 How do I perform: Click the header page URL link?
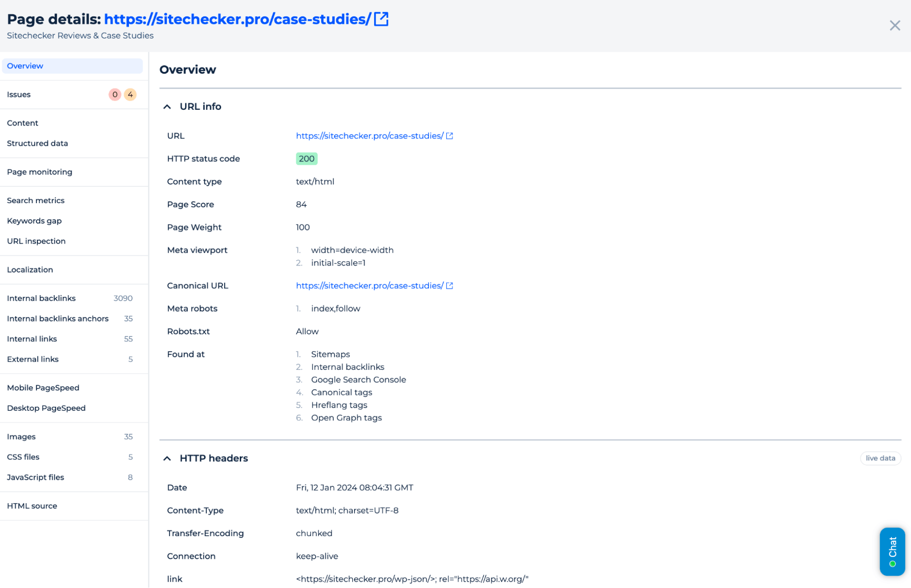coord(237,19)
